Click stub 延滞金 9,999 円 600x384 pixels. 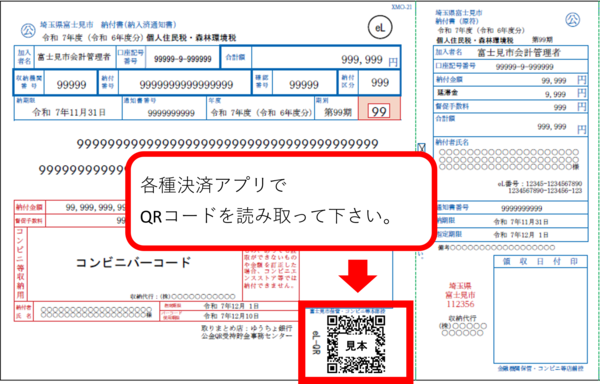(510, 93)
